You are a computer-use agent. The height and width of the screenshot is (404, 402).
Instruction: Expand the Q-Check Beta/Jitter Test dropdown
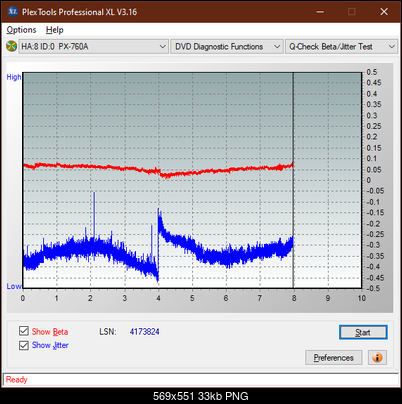342,47
